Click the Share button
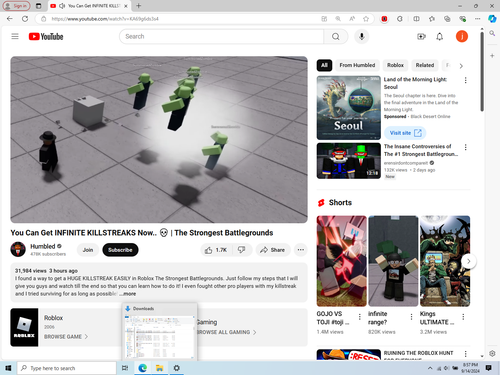Image resolution: width=500 pixels, height=375 pixels. coord(273,250)
